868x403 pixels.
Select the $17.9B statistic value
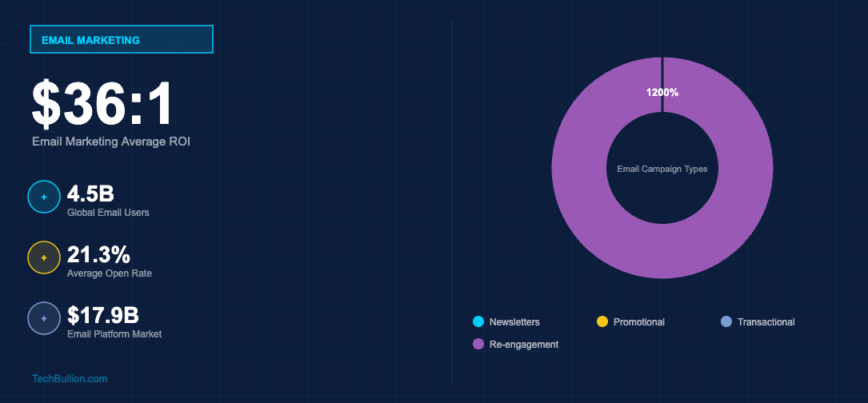pyautogui.click(x=103, y=315)
